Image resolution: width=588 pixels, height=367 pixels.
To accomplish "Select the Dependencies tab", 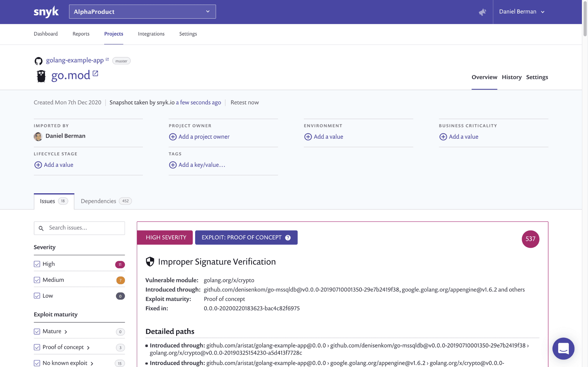I will 106,201.
